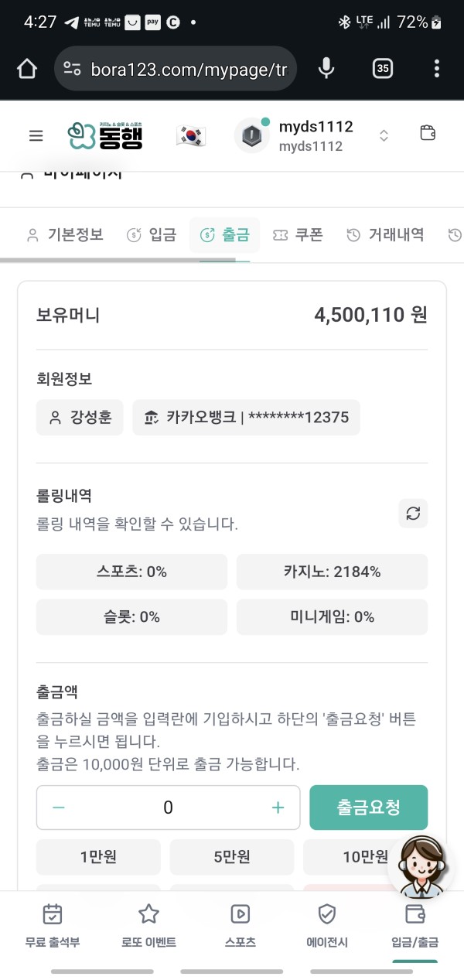Open Chrome's three-dot browser menu
This screenshot has width=464, height=980.
click(436, 68)
